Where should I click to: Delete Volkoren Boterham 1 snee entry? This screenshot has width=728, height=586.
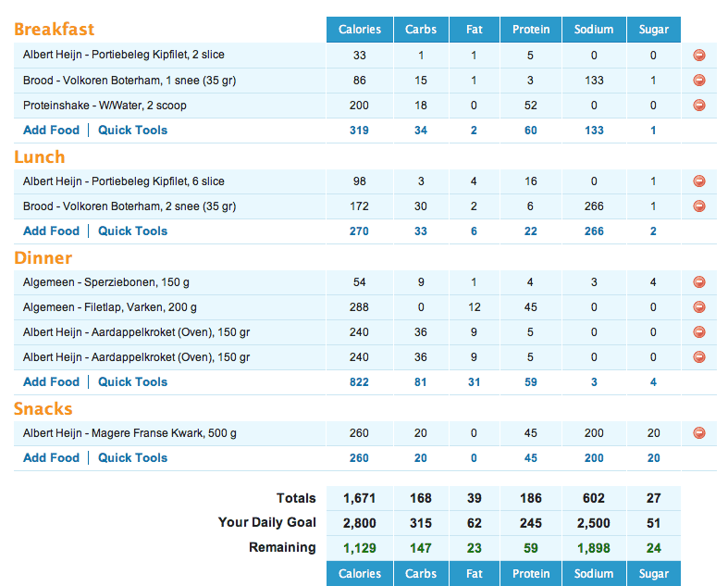click(x=698, y=81)
